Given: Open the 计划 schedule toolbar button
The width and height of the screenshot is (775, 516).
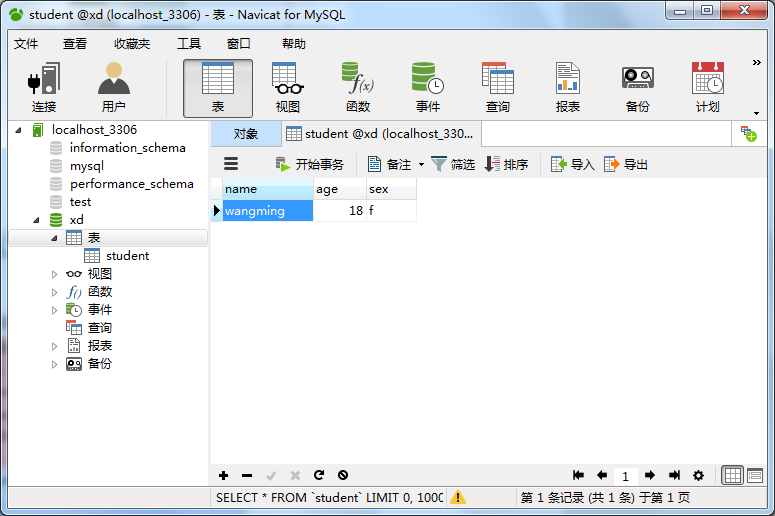Looking at the screenshot, I should pyautogui.click(x=707, y=88).
